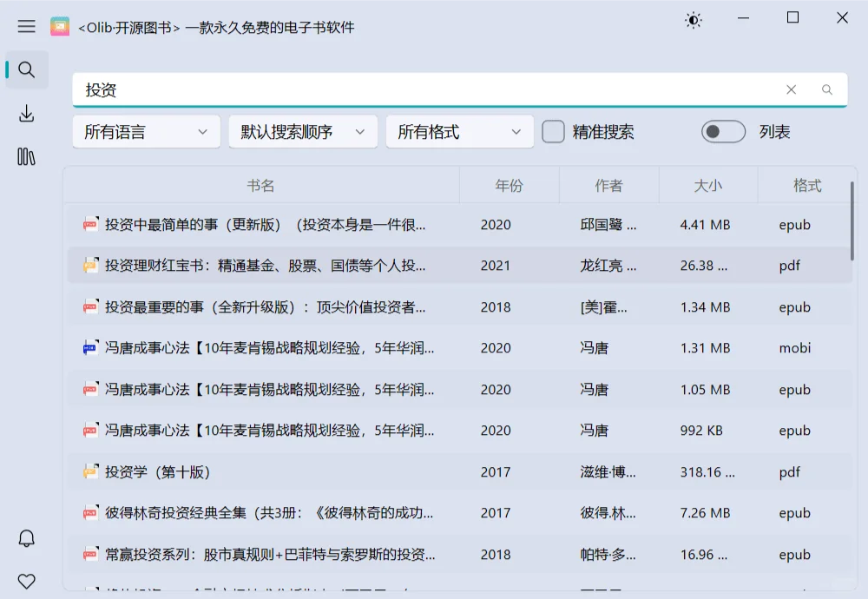Select 冯唐成事心法 with size 1.05 MB

pyautogui.click(x=459, y=389)
